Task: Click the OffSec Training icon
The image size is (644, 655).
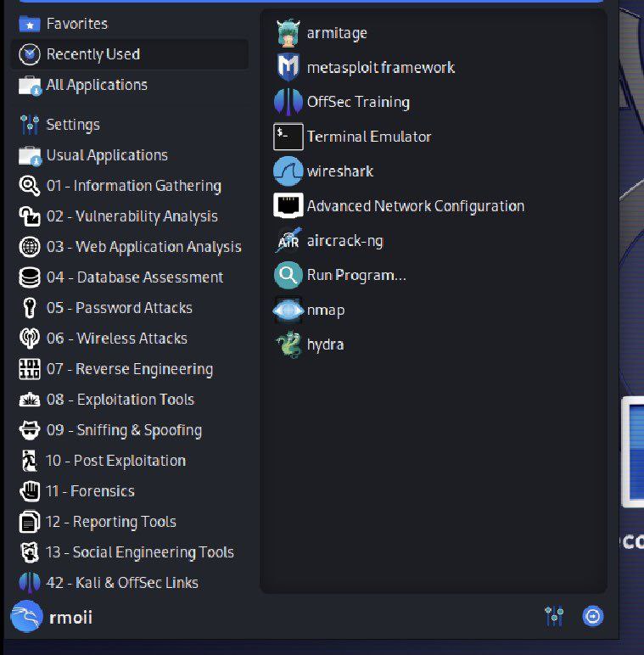Action: 288,102
